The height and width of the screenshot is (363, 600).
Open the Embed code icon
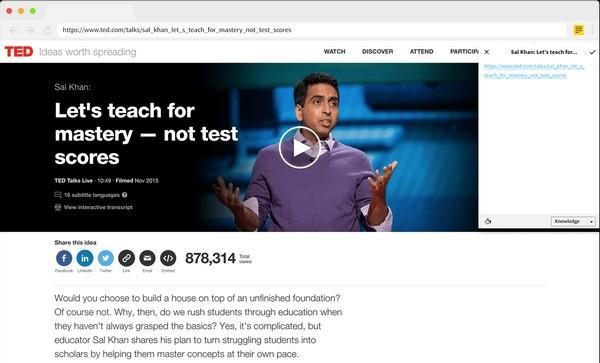[168, 258]
